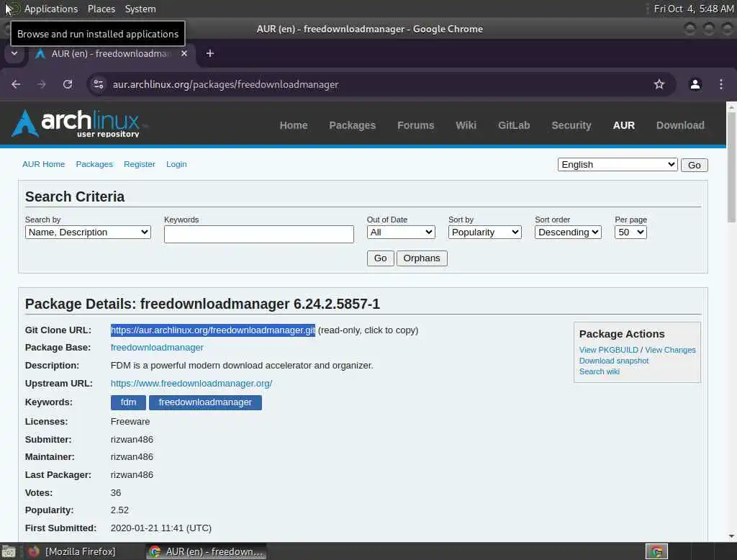Select the AUR navigation item
This screenshot has height=560, width=737.
click(624, 125)
